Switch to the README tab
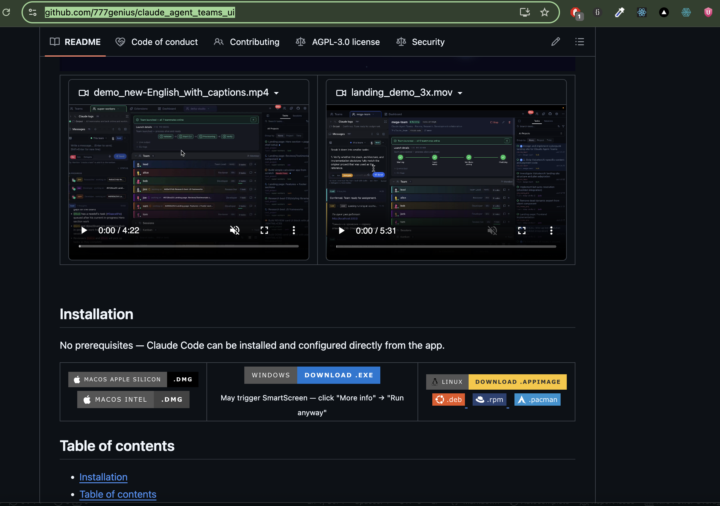Screen dimensions: 720x506 [75, 42]
